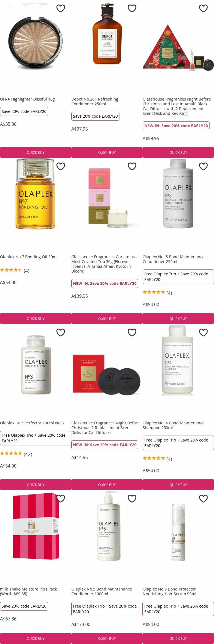This screenshot has height=644, width=214.
Task: Wishlist heart for Olaplex No.7 Bonding Oil
Action: click(61, 166)
